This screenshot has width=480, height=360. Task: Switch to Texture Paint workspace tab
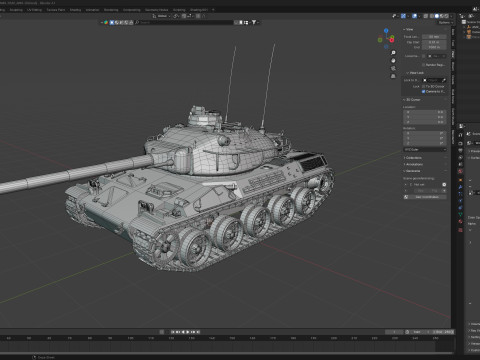(x=56, y=10)
